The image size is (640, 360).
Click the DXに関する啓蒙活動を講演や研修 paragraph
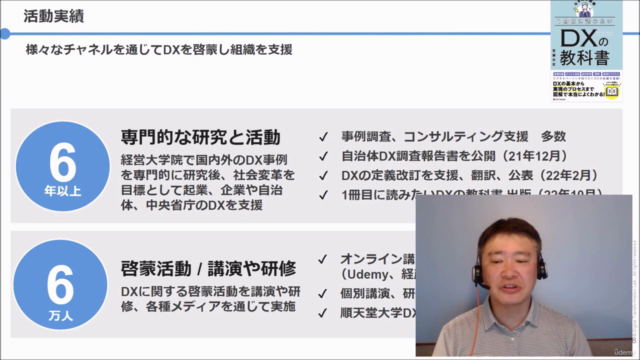click(x=211, y=299)
